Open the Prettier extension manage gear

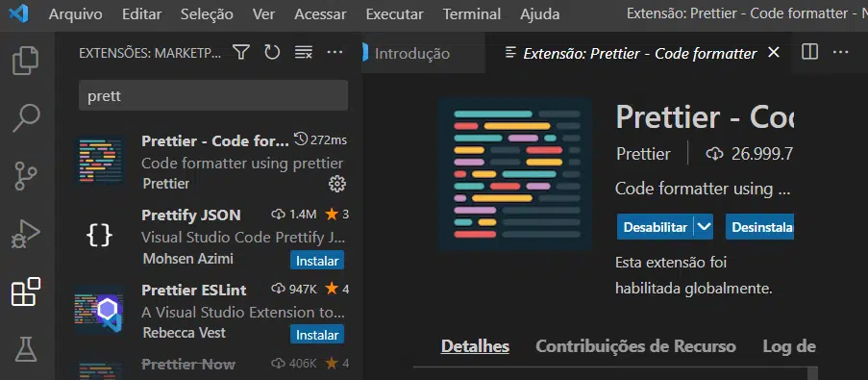tap(337, 184)
